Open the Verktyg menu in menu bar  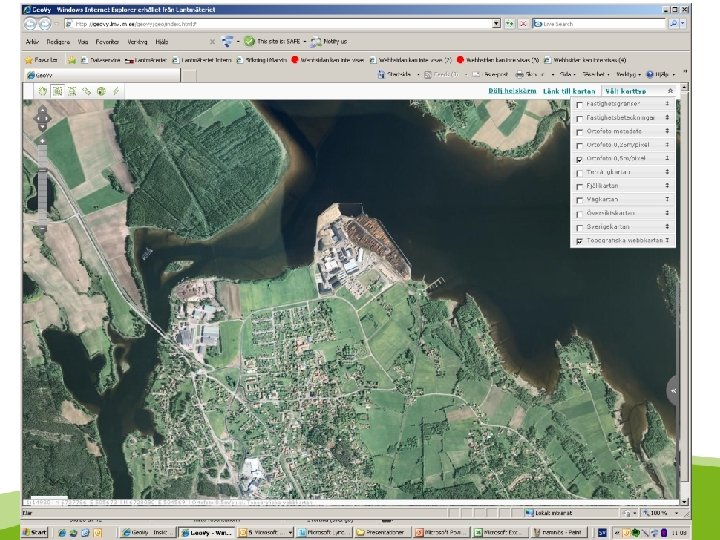coord(138,42)
